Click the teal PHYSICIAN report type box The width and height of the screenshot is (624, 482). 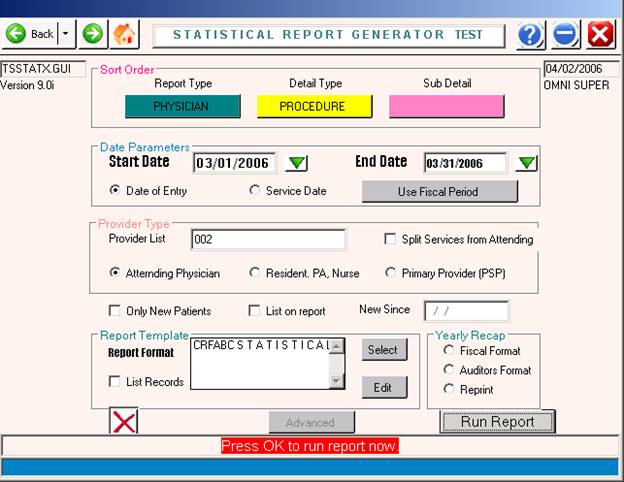click(180, 106)
